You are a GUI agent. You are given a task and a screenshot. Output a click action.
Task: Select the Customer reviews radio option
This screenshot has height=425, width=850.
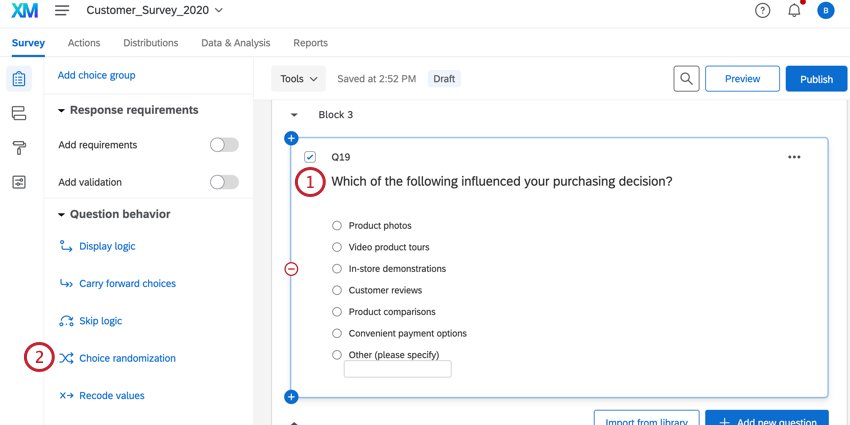tap(337, 291)
